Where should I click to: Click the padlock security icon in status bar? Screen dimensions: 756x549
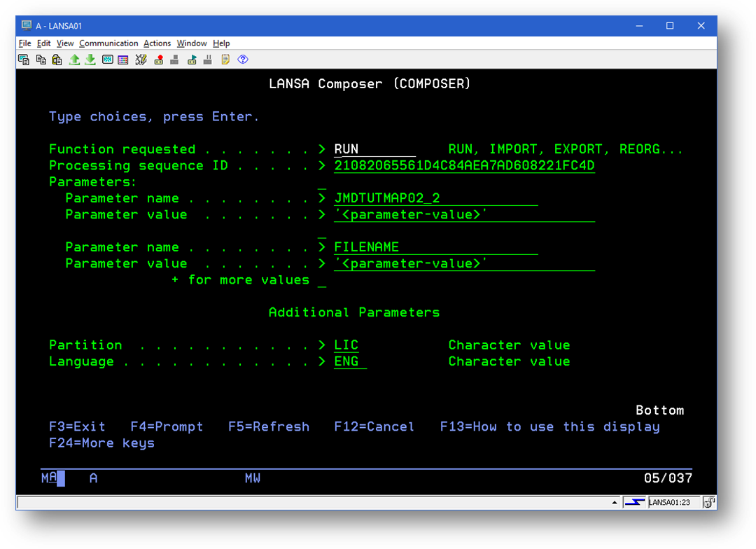[x=708, y=502]
